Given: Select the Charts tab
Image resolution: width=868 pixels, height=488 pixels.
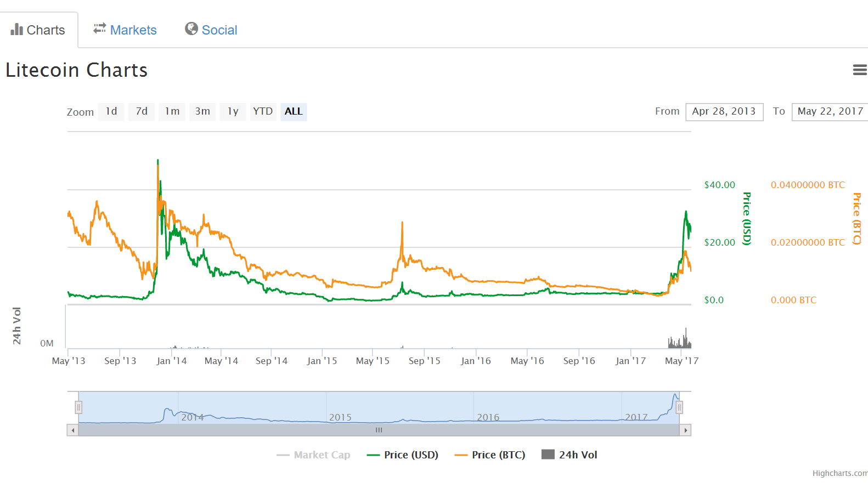Looking at the screenshot, I should [38, 30].
